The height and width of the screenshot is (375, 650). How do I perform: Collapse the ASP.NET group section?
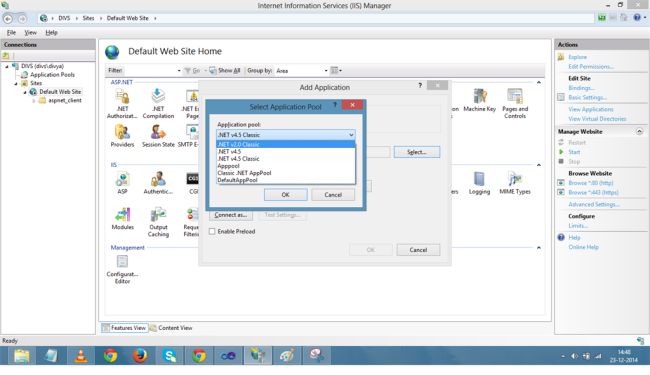[539, 82]
